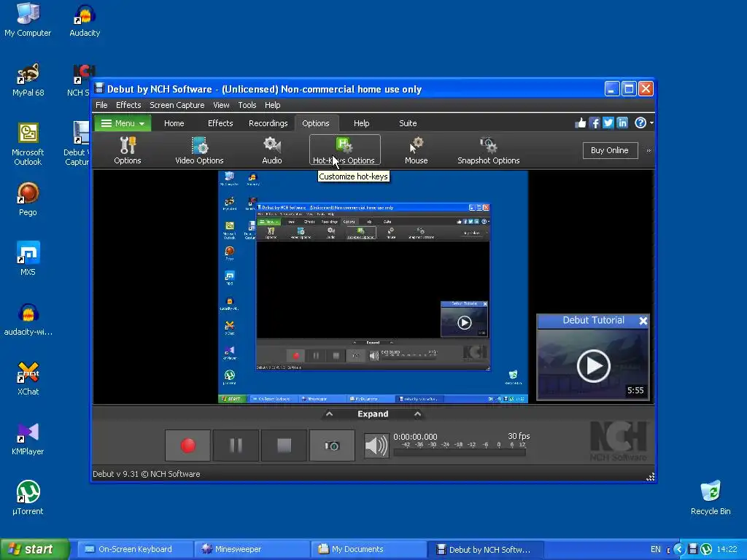Select the audacity-wi... installer desktop icon

coord(28,319)
